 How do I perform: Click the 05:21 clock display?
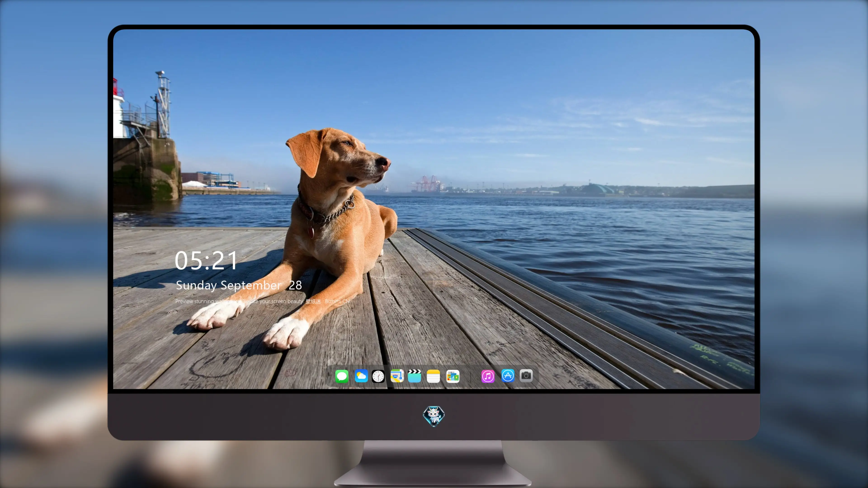[206, 261]
